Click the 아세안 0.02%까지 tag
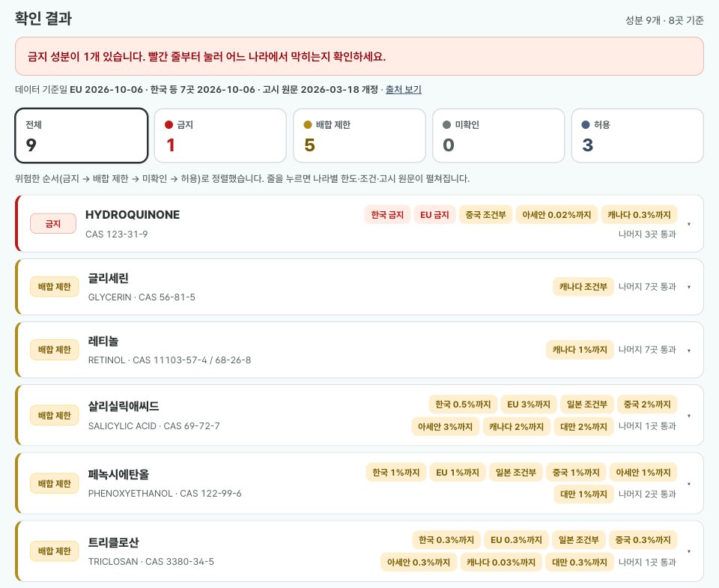The height and width of the screenshot is (588, 719). pos(556,215)
